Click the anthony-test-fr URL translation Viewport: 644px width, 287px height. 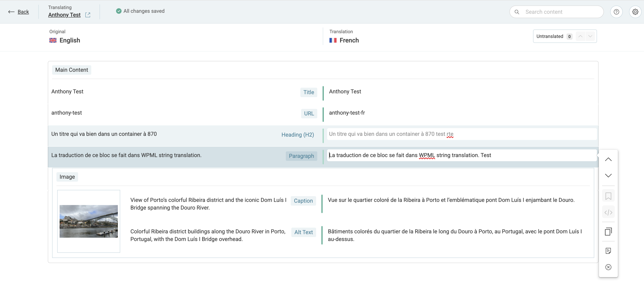347,113
